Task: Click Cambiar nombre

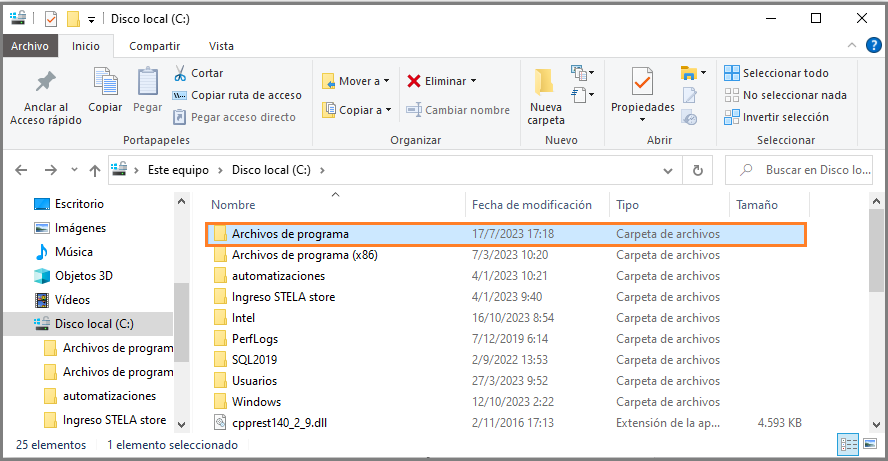Action: tap(458, 110)
